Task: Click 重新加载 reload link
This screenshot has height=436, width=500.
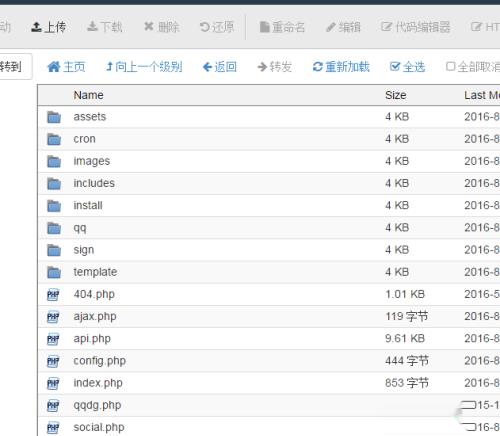Action: [341, 67]
